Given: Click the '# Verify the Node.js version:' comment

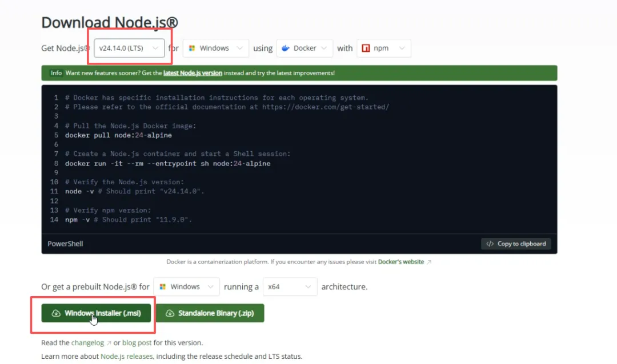Looking at the screenshot, I should pos(125,182).
